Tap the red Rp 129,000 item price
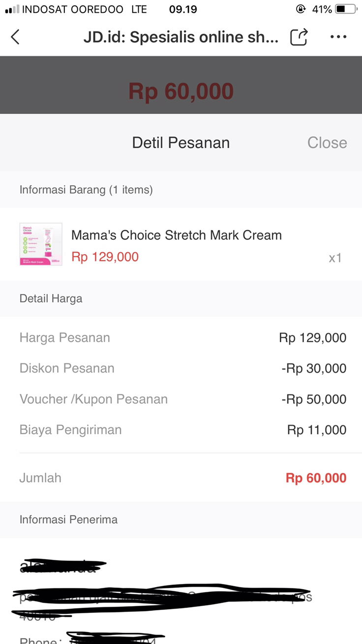This screenshot has height=644, width=362. coord(105,257)
